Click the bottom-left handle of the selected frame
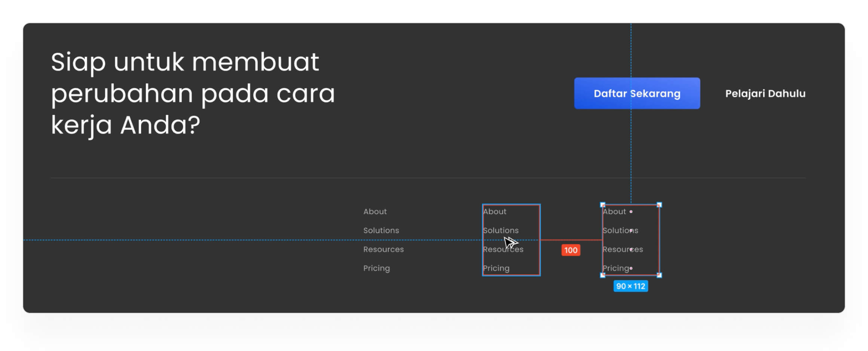The height and width of the screenshot is (351, 868). point(602,275)
